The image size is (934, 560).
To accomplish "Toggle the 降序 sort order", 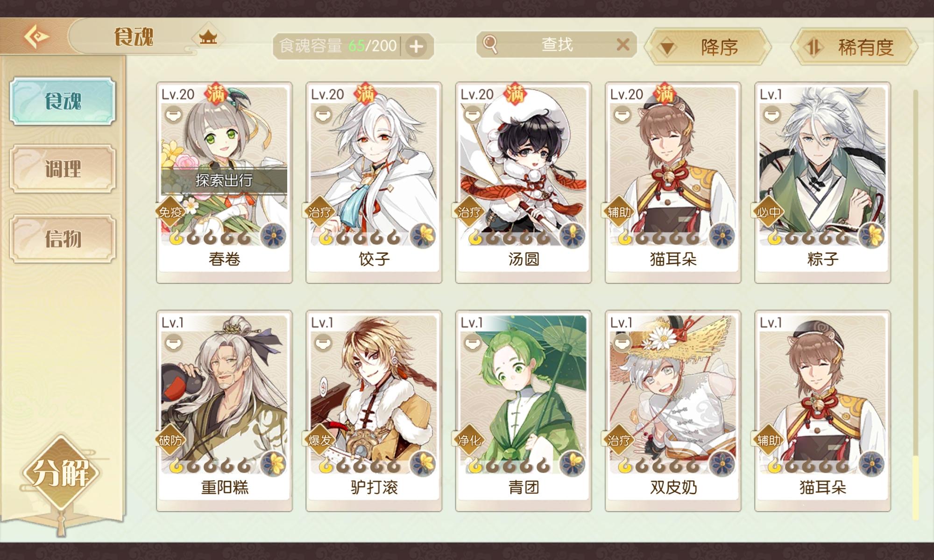I will [708, 47].
